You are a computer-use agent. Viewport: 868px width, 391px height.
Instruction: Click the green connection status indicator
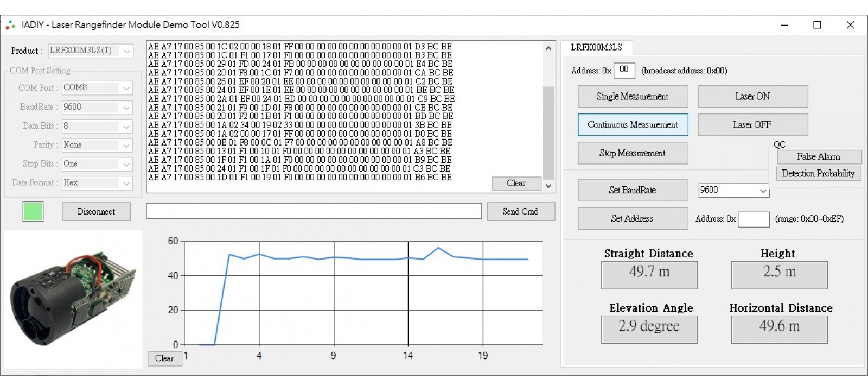click(x=33, y=211)
